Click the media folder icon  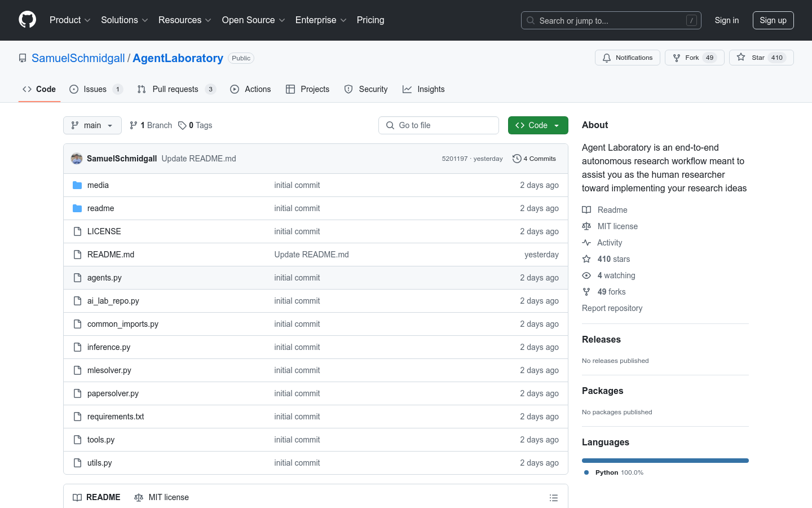(77, 185)
